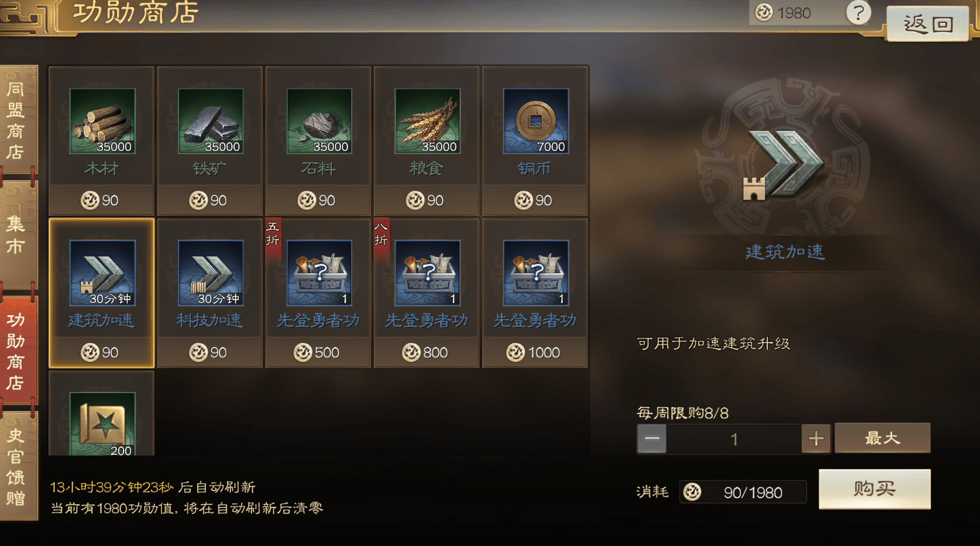Switch to the 同盟商店 tab
This screenshot has height=546, width=980.
pos(18,120)
